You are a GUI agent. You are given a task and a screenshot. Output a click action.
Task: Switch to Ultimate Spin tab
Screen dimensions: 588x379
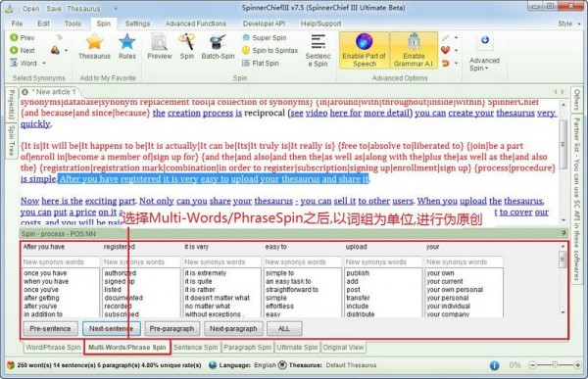tap(297, 348)
